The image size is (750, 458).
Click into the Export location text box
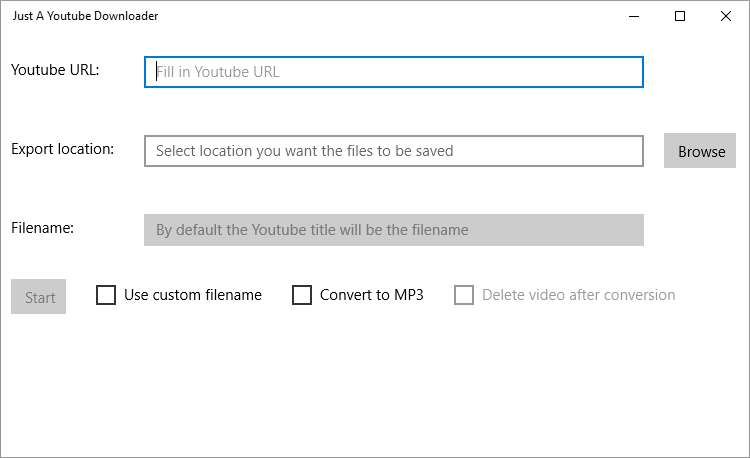(394, 151)
